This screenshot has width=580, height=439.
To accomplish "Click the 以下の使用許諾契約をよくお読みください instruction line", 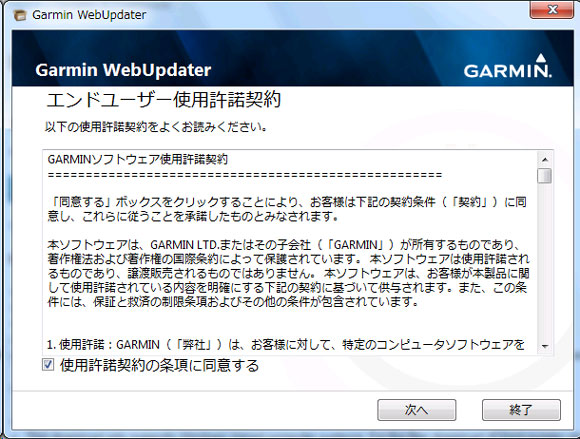I will [x=156, y=127].
